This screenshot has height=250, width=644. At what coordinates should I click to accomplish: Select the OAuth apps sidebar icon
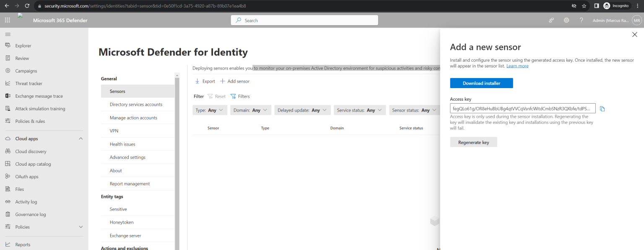pyautogui.click(x=7, y=176)
